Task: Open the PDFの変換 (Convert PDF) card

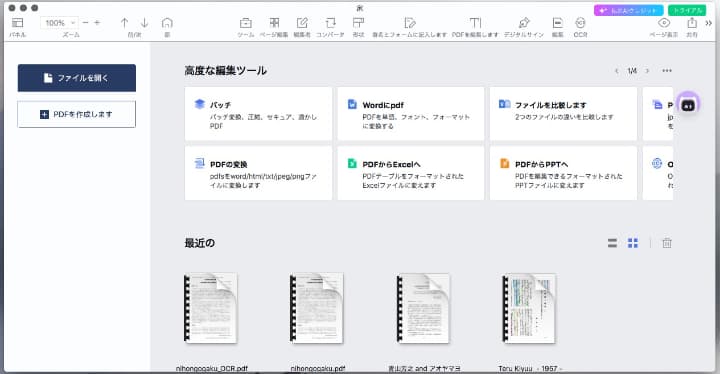Action: click(259, 173)
